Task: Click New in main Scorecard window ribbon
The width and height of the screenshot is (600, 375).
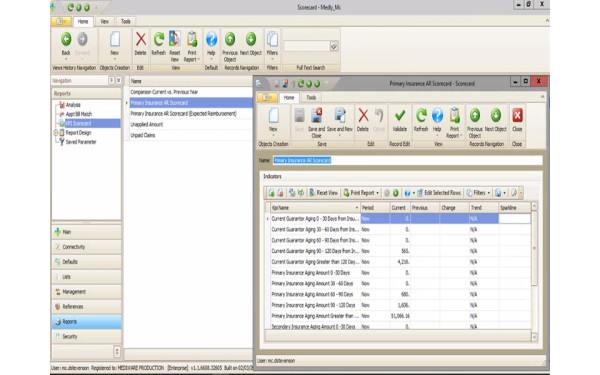Action: [x=114, y=45]
